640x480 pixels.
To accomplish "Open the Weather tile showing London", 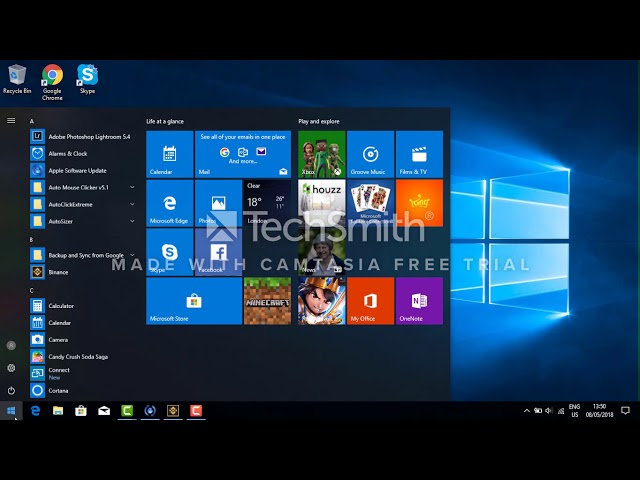I will tap(267, 203).
